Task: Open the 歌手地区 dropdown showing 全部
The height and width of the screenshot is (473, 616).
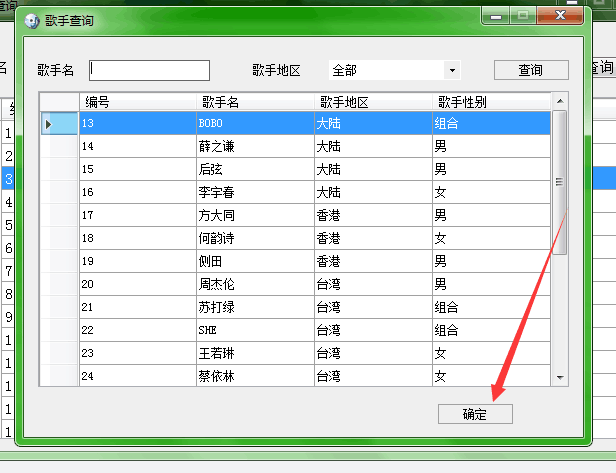Action: [394, 70]
